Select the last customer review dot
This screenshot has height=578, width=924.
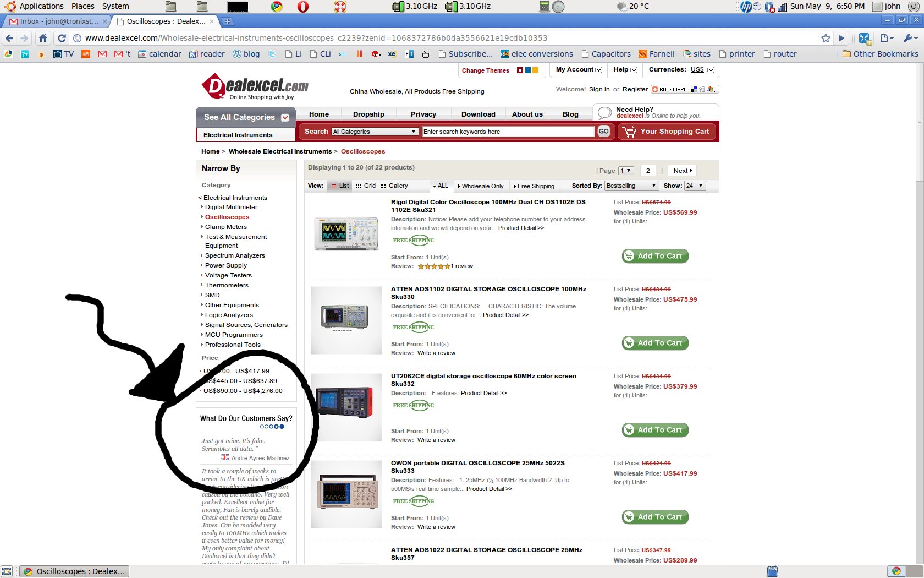coord(281,426)
